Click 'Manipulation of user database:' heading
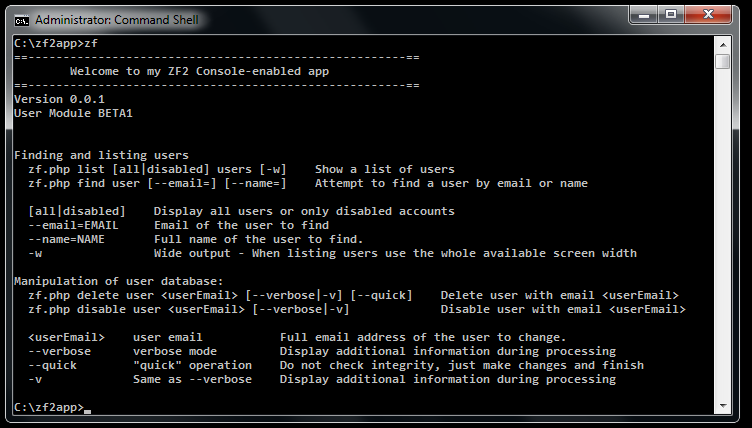Image resolution: width=752 pixels, height=428 pixels. point(118,281)
